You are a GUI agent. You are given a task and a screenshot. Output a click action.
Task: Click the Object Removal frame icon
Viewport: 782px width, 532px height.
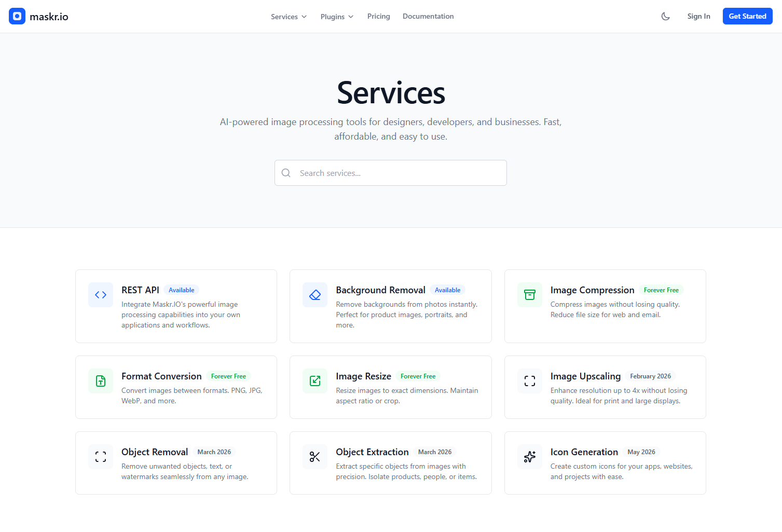click(x=100, y=456)
